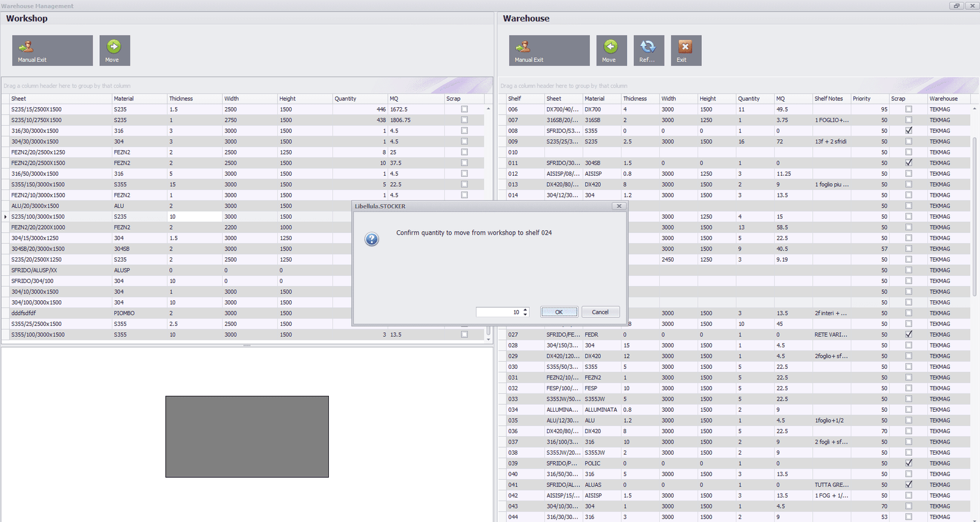Toggle Scrap checkbox for S235/15/2500X1500 sheet
980x522 pixels.
(464, 110)
